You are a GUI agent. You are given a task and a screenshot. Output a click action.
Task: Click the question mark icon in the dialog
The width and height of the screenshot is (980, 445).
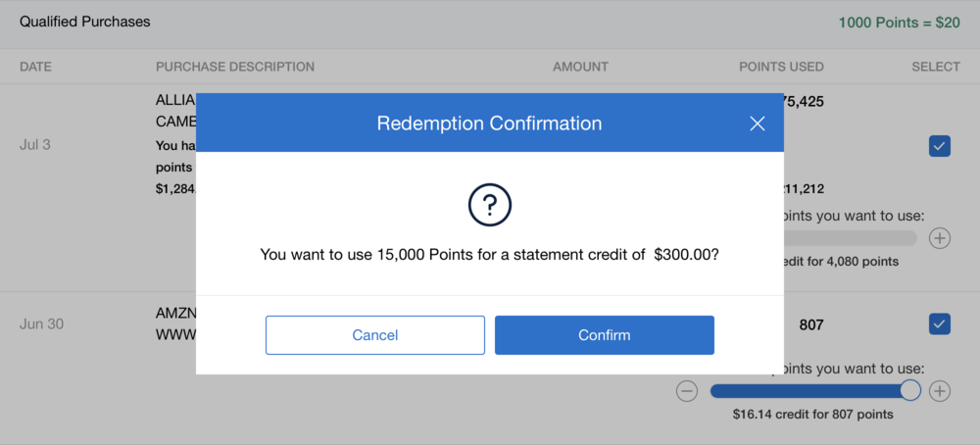tap(490, 205)
